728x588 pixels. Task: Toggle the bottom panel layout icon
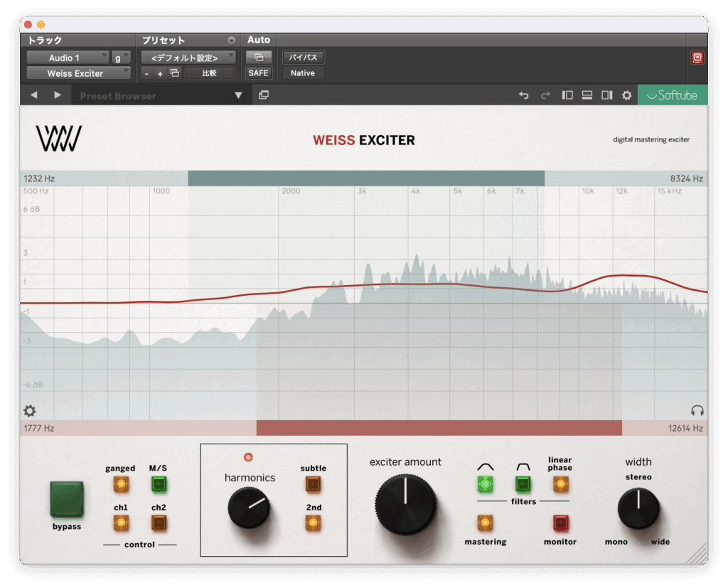point(587,95)
